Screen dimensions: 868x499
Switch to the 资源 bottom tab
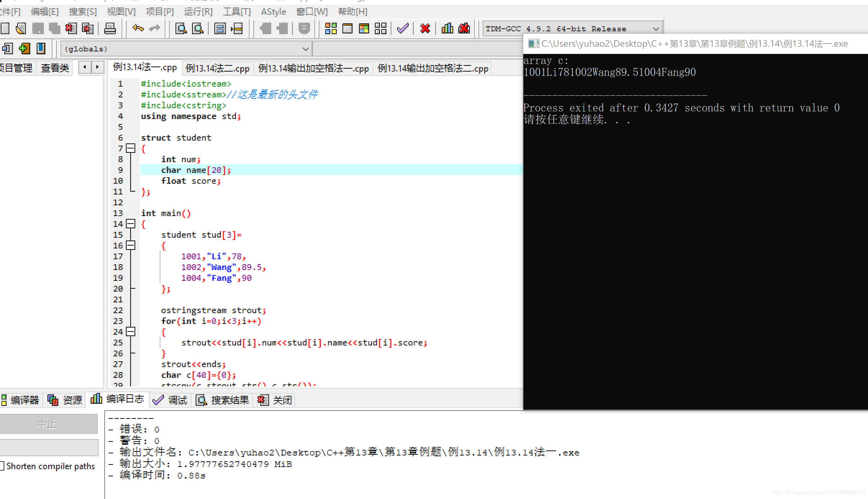pos(65,400)
